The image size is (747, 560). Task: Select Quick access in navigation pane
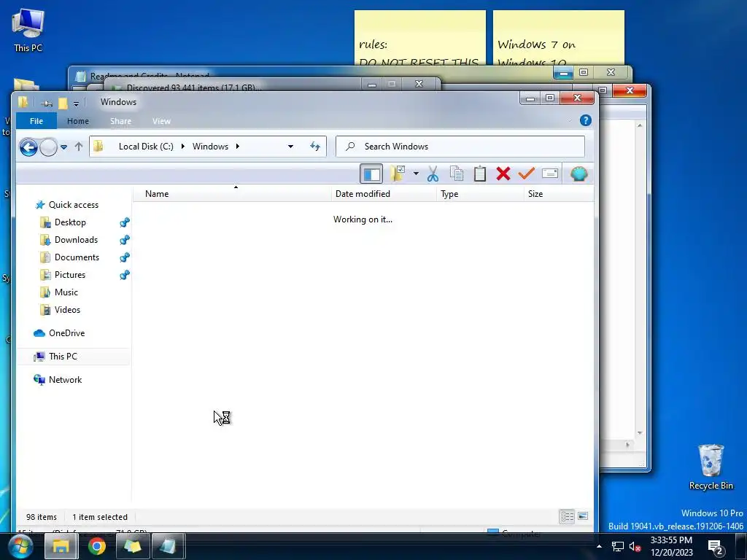pyautogui.click(x=74, y=205)
